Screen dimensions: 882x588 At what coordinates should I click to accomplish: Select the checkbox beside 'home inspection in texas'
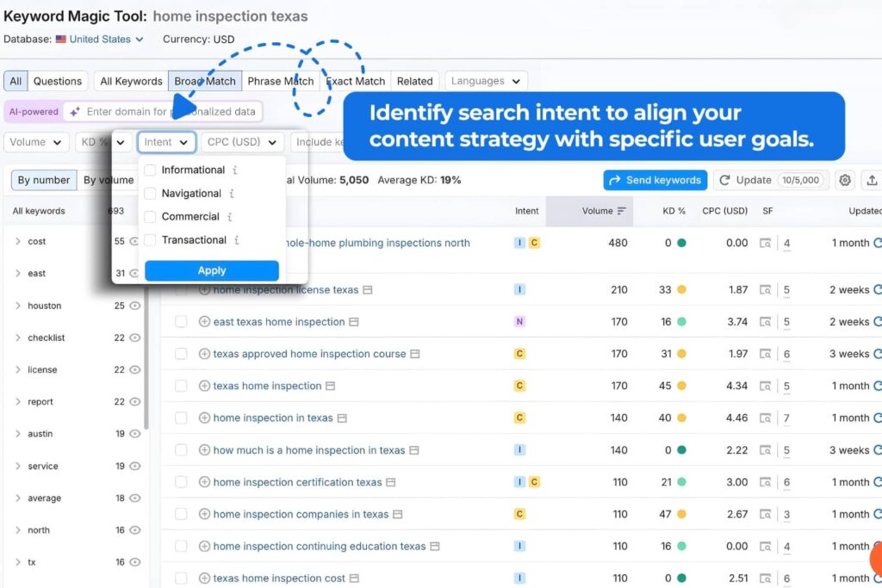click(179, 418)
